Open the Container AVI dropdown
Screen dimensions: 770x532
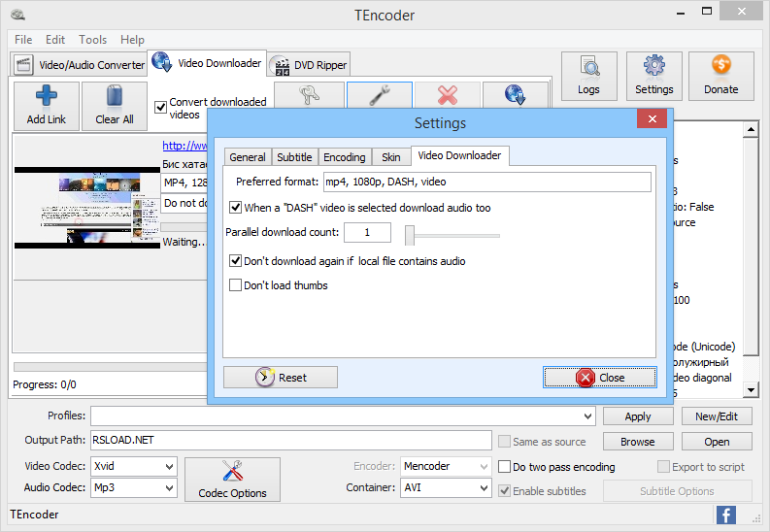(x=484, y=488)
